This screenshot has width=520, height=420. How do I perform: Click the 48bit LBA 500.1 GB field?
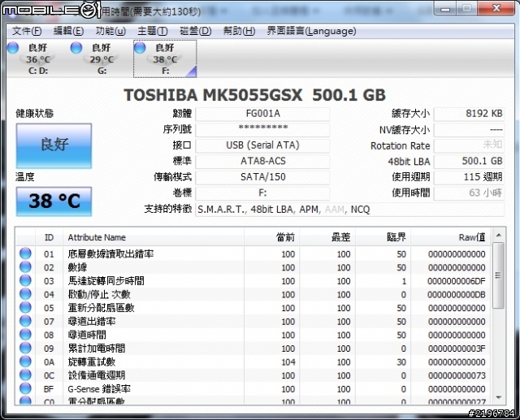pyautogui.click(x=469, y=161)
